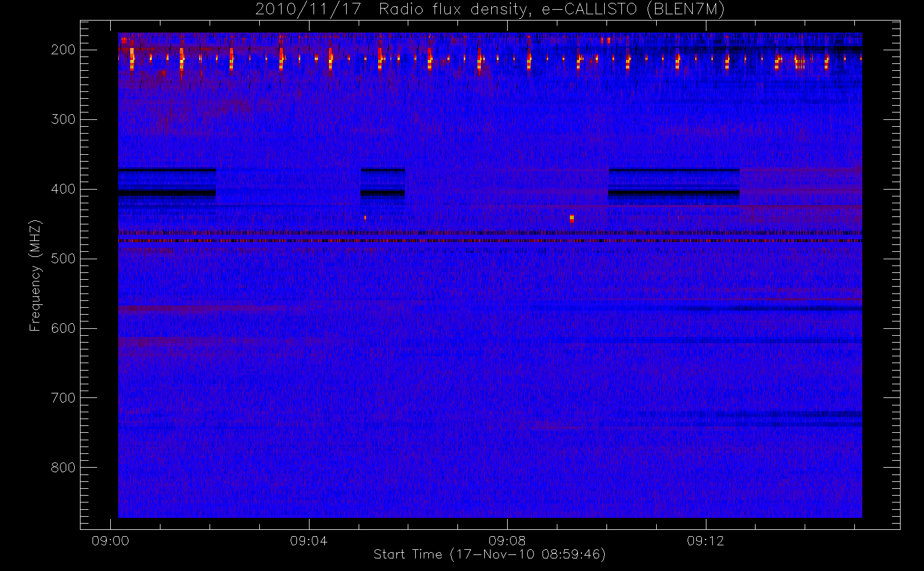Click the plot title text at top
Screen dimensions: 924x571
click(490, 10)
